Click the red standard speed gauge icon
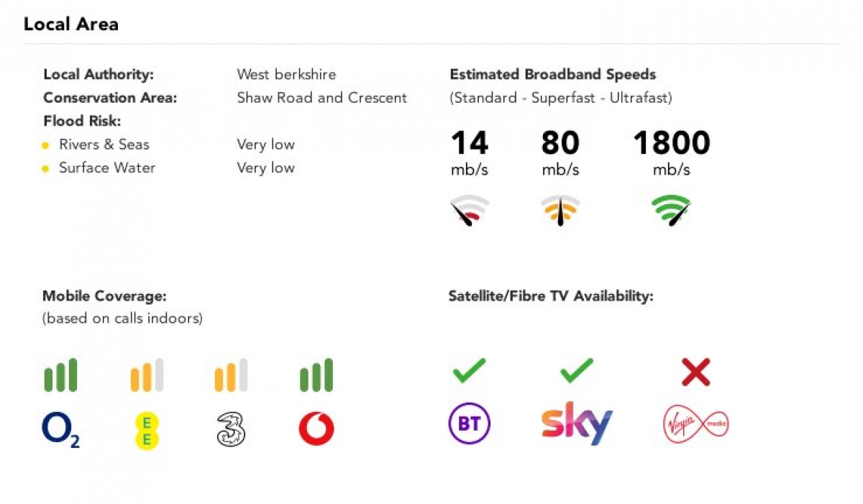Viewport: 863px width, 504px height. pos(470,211)
